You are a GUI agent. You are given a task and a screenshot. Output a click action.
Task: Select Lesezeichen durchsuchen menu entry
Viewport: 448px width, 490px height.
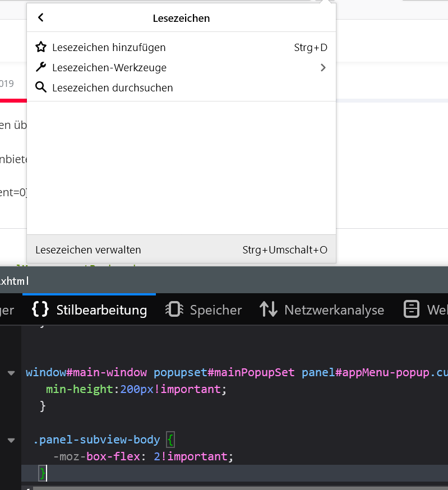click(112, 88)
